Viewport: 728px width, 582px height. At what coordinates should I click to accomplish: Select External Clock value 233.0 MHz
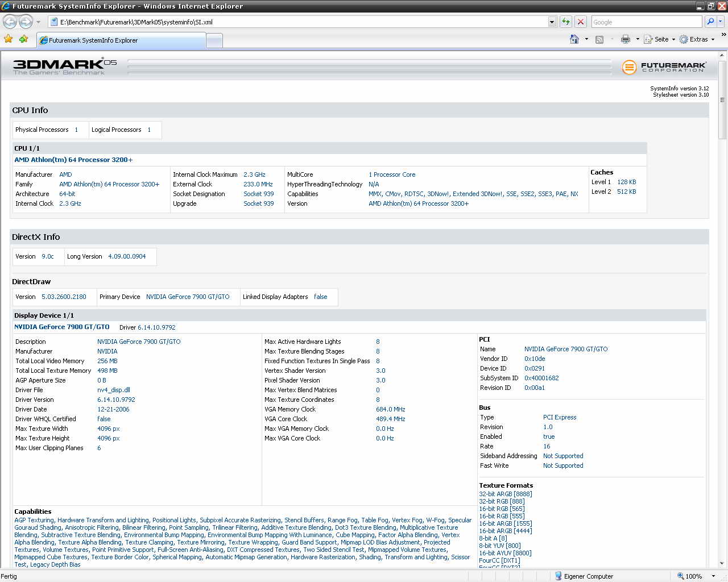click(258, 184)
